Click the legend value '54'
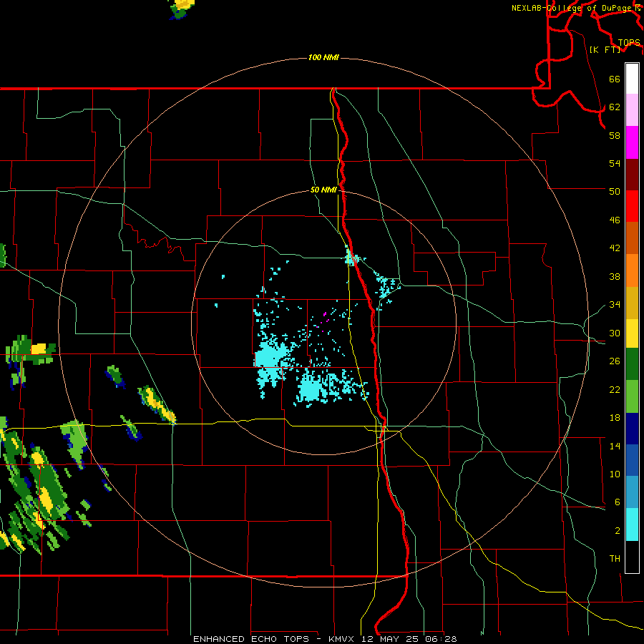 [x=615, y=163]
